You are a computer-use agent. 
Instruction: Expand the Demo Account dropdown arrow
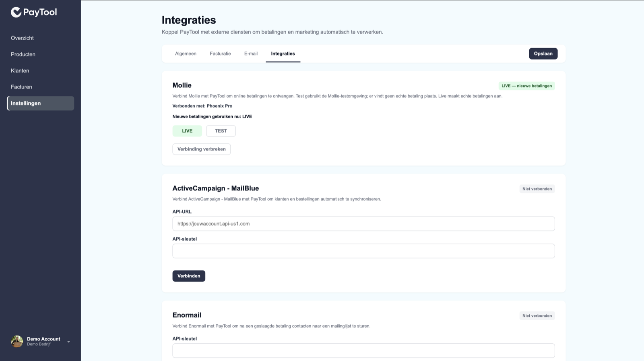tap(68, 342)
